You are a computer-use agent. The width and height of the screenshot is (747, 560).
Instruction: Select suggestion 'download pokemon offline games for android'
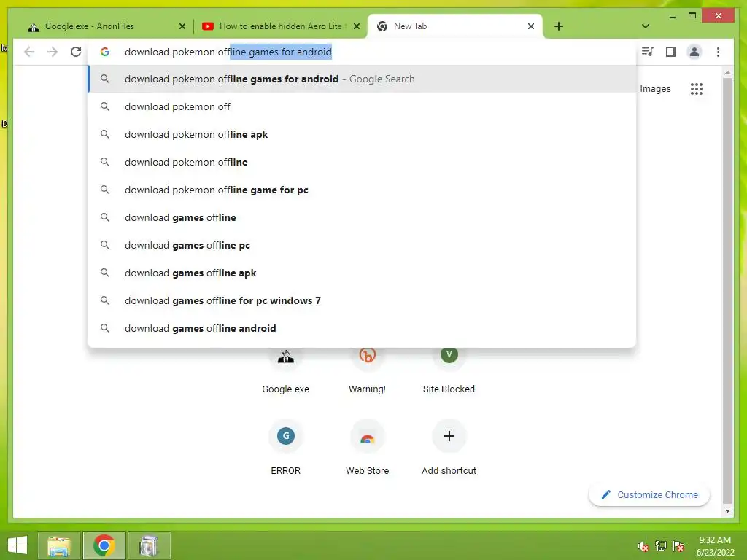click(362, 79)
